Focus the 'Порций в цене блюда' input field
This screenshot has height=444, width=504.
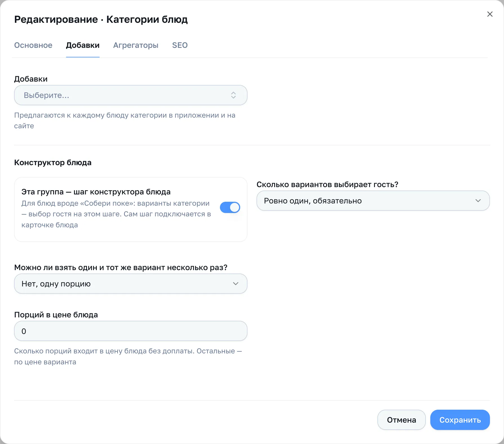[131, 331]
